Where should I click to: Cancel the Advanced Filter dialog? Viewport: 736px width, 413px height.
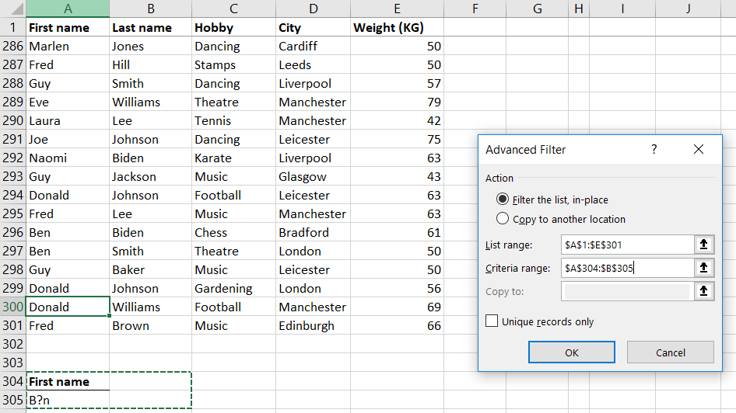(670, 352)
